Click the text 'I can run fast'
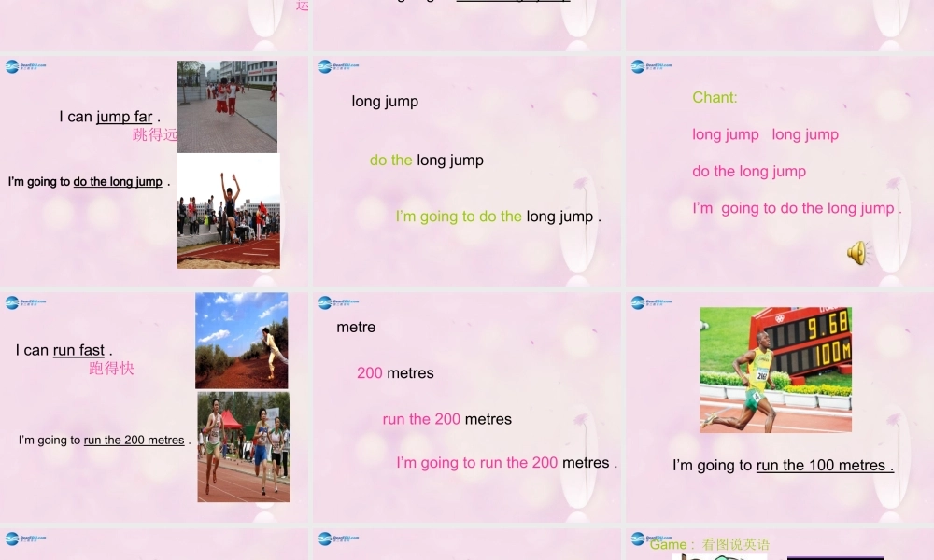934x560 pixels. (64, 351)
